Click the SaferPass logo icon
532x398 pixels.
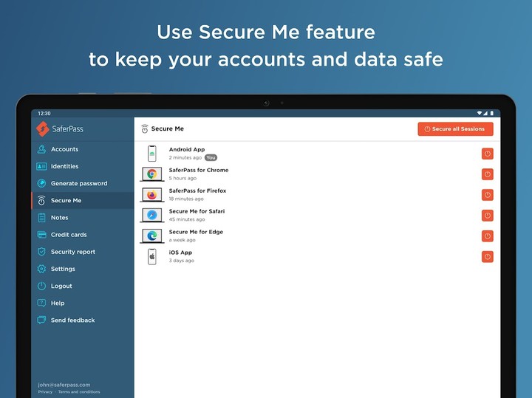click(43, 128)
